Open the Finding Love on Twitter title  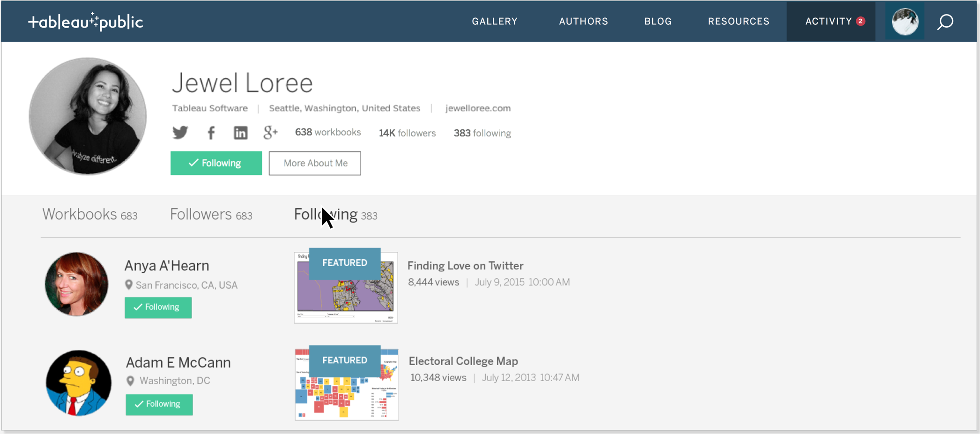465,266
